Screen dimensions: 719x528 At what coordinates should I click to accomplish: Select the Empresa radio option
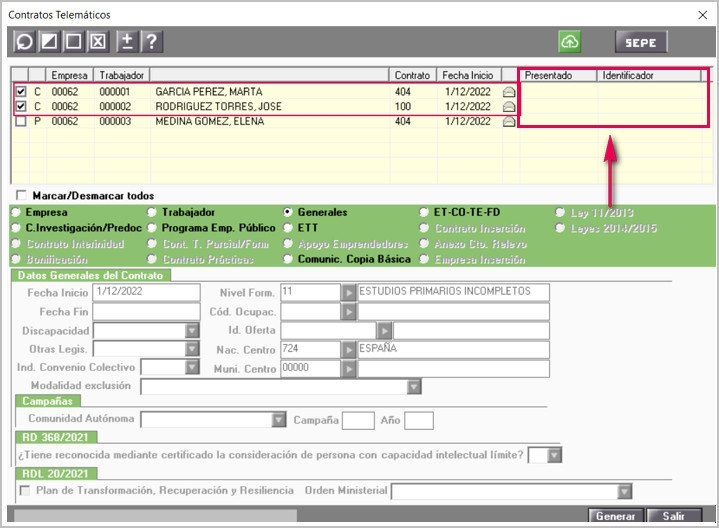tap(16, 212)
